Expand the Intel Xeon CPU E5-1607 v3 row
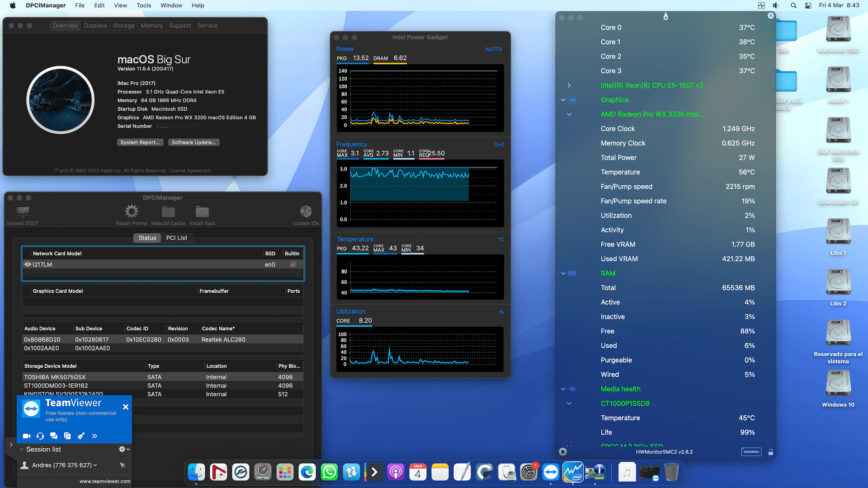 (569, 85)
